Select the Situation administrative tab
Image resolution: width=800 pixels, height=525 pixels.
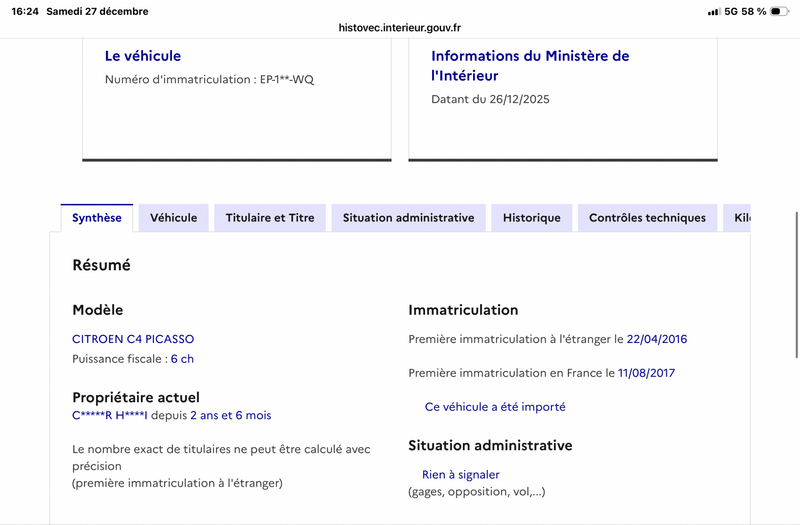pos(408,218)
